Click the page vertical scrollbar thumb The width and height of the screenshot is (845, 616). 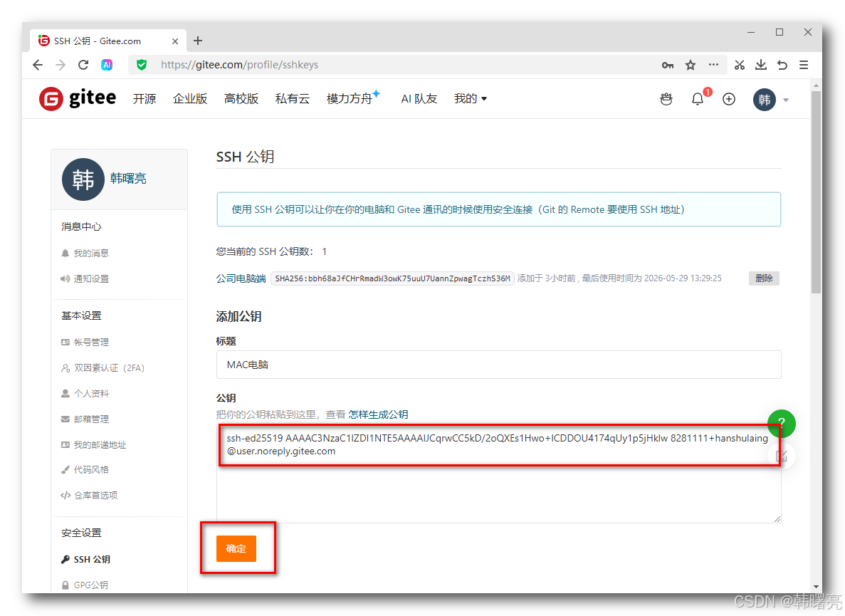click(x=816, y=192)
